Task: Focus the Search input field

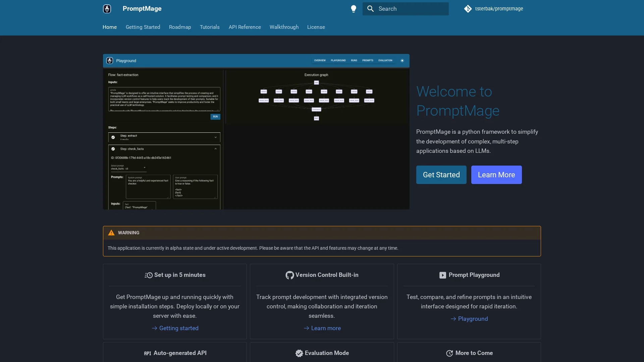Action: [x=406, y=9]
